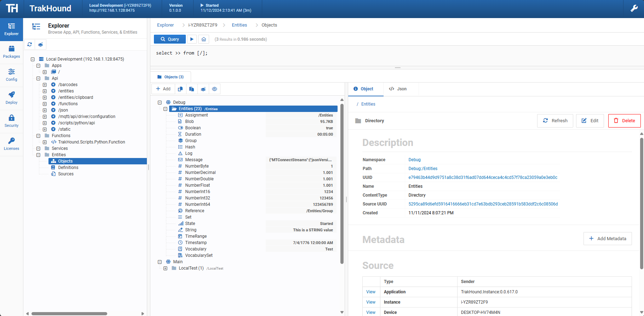Screen dimensions: 644x316
Task: Refresh the explorer tree with refresh icon
Action: pyautogui.click(x=30, y=44)
